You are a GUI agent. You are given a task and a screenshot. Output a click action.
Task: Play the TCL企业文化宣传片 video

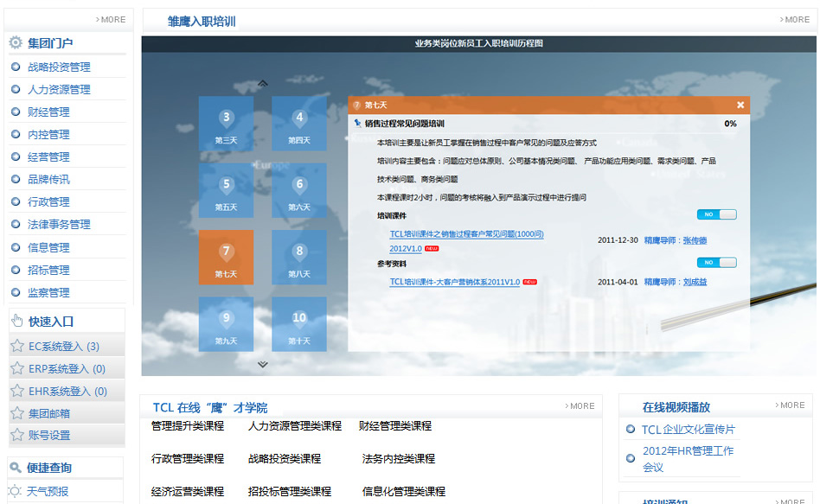[689, 430]
